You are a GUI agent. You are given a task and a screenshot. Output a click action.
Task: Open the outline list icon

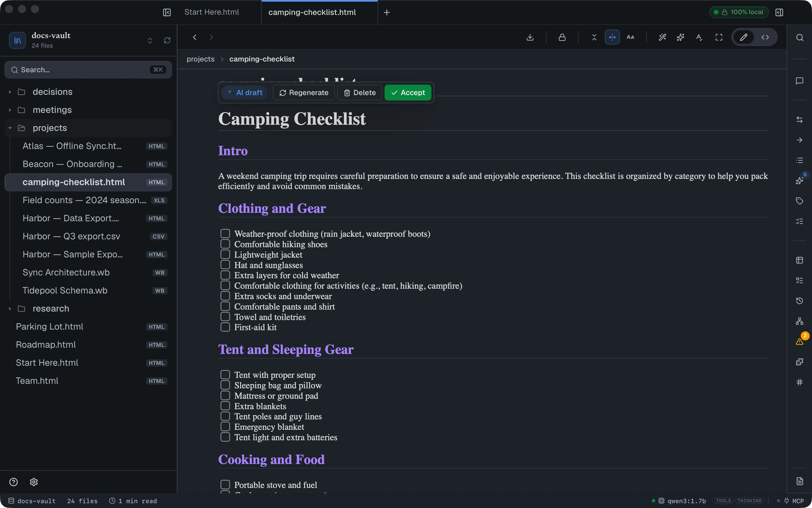pos(800,160)
